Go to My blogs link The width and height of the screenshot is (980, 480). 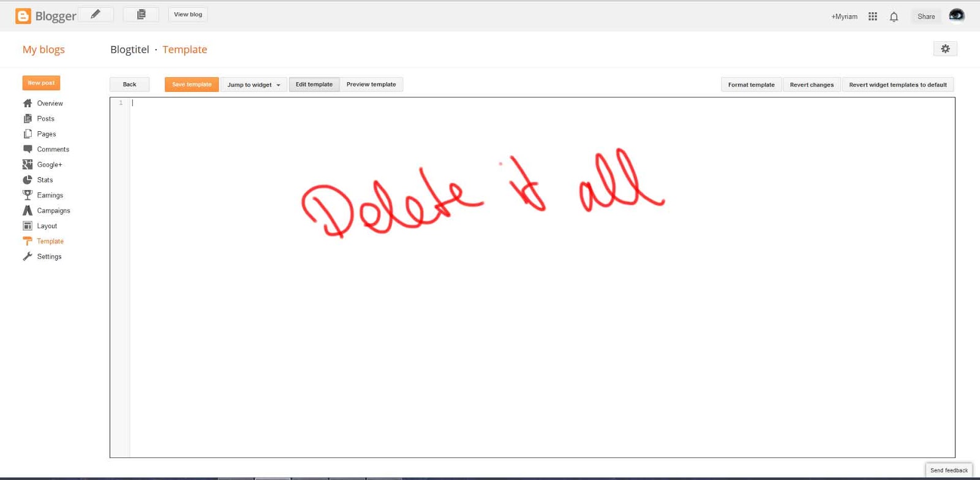point(43,50)
